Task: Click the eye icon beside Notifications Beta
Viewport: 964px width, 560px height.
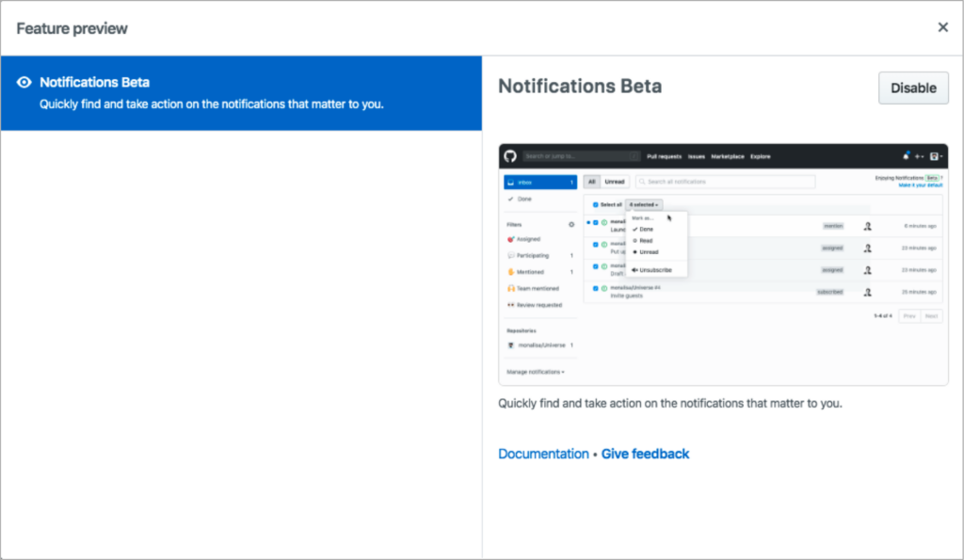Action: (x=24, y=83)
